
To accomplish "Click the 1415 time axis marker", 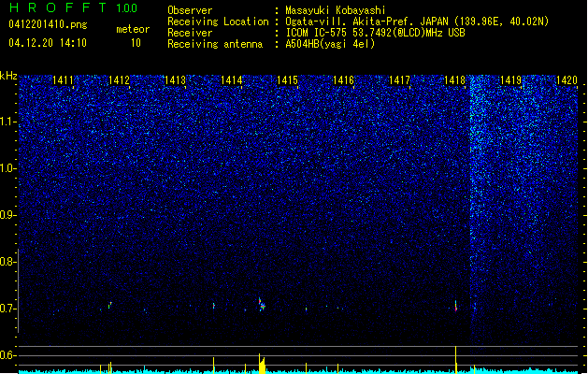I will point(287,79).
